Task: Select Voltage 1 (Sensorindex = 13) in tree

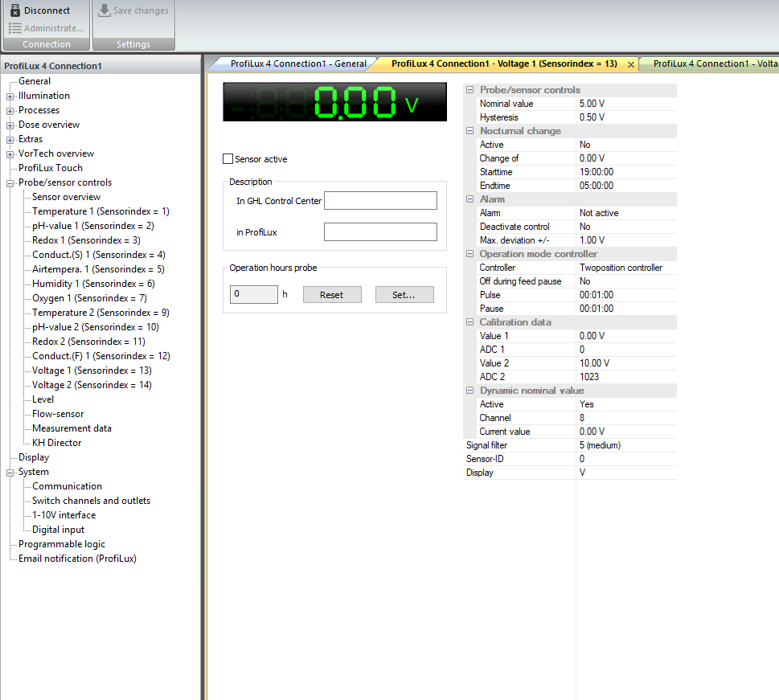Action: click(92, 370)
